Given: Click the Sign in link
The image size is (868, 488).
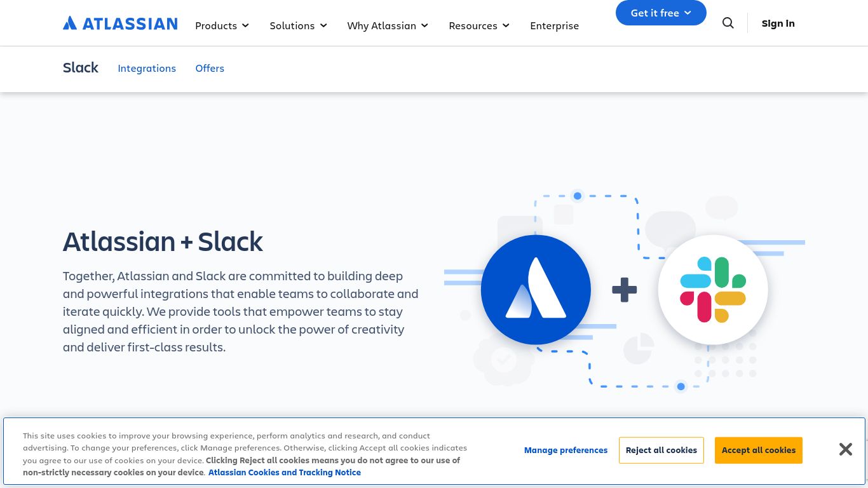Looking at the screenshot, I should click(x=778, y=24).
